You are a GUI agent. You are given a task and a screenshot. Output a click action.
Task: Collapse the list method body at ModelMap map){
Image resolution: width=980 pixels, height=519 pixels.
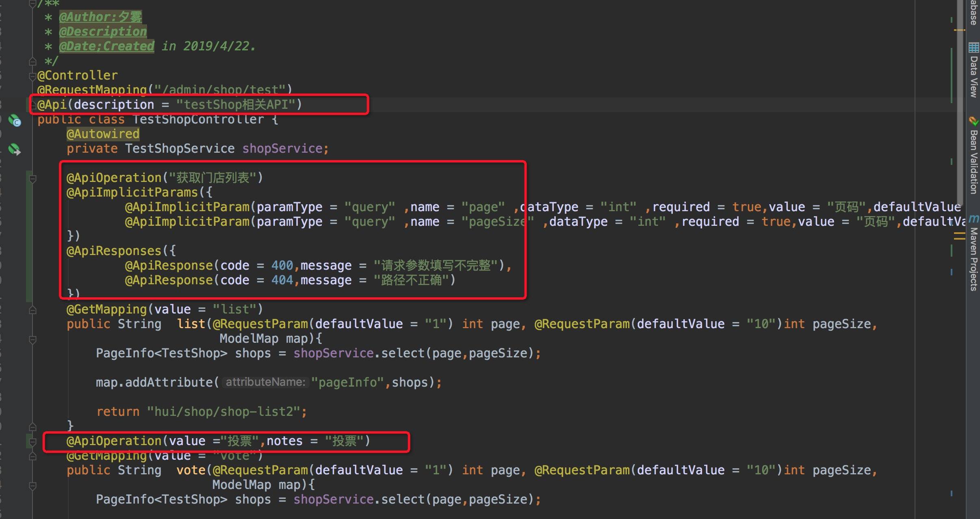pyautogui.click(x=33, y=340)
